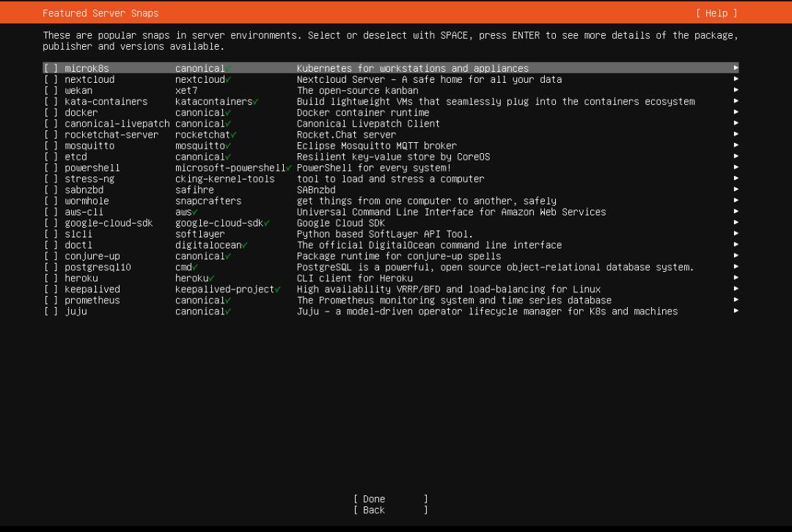Expand the prometheus row arrow
Image resolution: width=792 pixels, height=532 pixels.
point(736,300)
